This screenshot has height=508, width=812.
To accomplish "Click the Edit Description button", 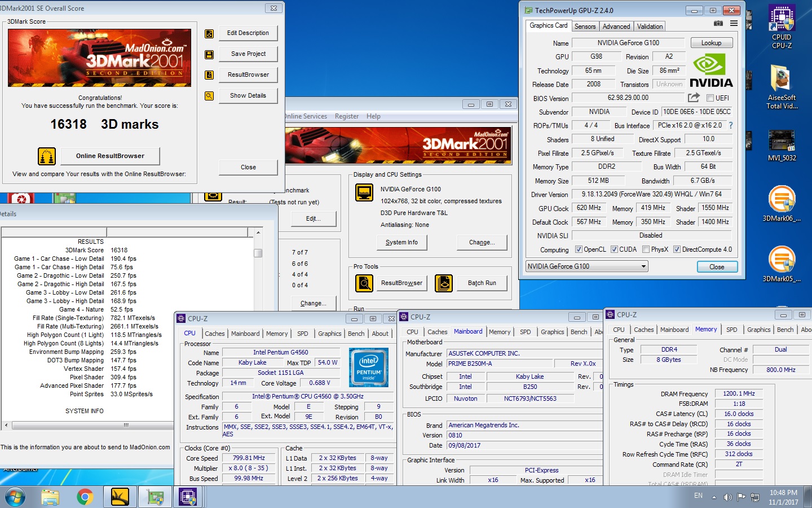I will (x=248, y=33).
